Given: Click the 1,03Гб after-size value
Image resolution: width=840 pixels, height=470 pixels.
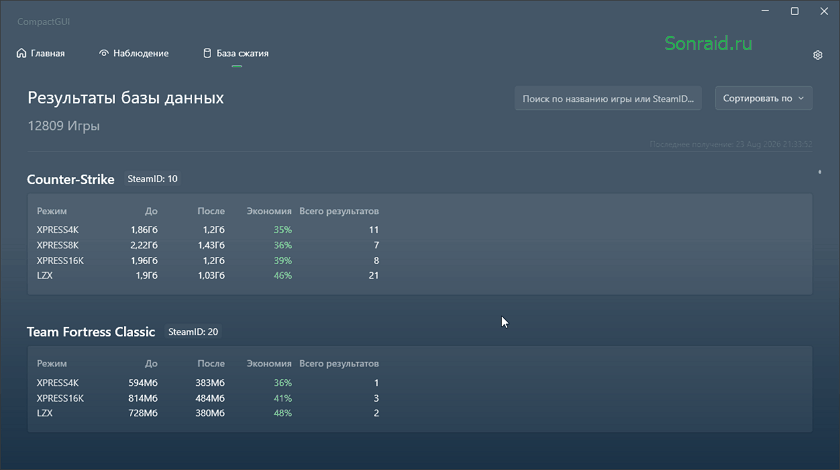Looking at the screenshot, I should coord(212,275).
